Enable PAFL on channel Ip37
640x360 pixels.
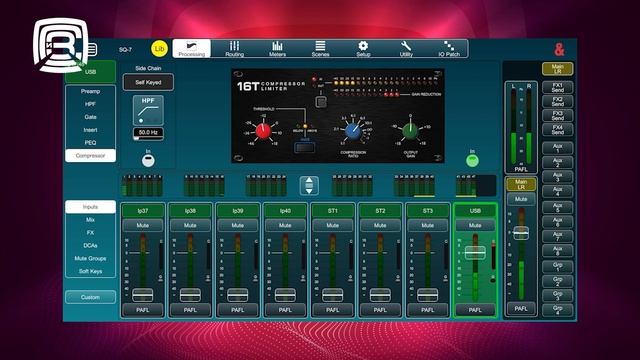[x=142, y=310]
